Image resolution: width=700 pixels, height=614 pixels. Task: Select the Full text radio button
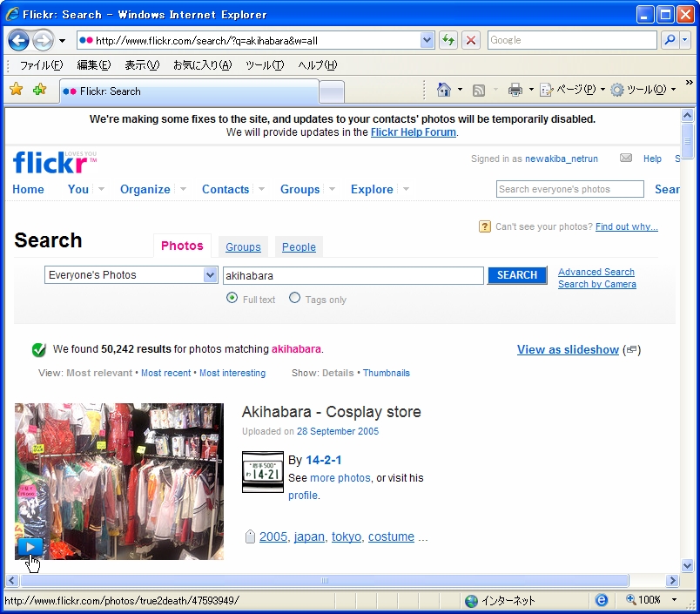tap(232, 298)
